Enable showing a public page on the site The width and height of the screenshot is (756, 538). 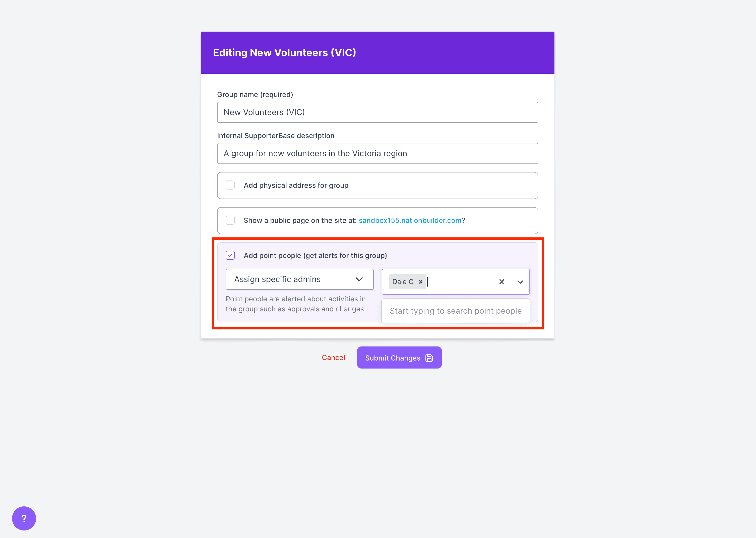point(230,220)
